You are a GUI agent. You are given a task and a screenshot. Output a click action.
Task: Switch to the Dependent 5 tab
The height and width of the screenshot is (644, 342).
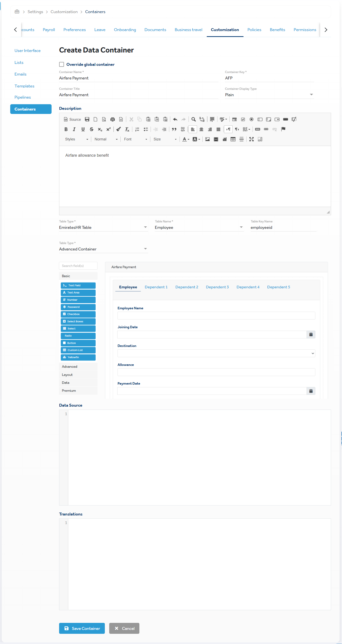[279, 287]
